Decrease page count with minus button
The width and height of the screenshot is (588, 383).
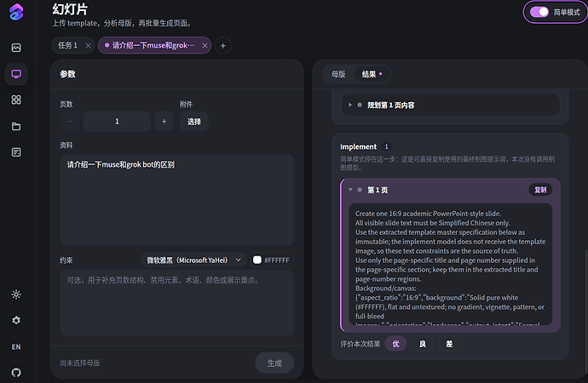tap(70, 122)
